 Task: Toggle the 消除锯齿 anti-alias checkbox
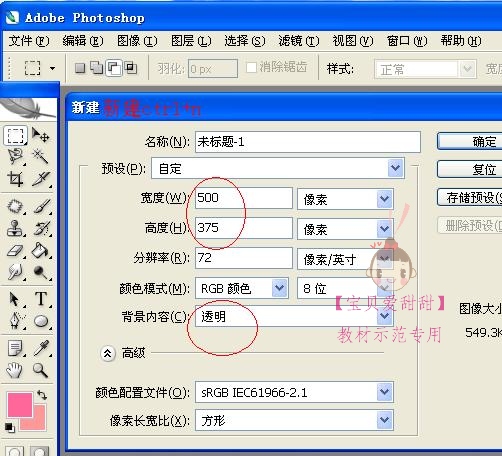[x=251, y=68]
